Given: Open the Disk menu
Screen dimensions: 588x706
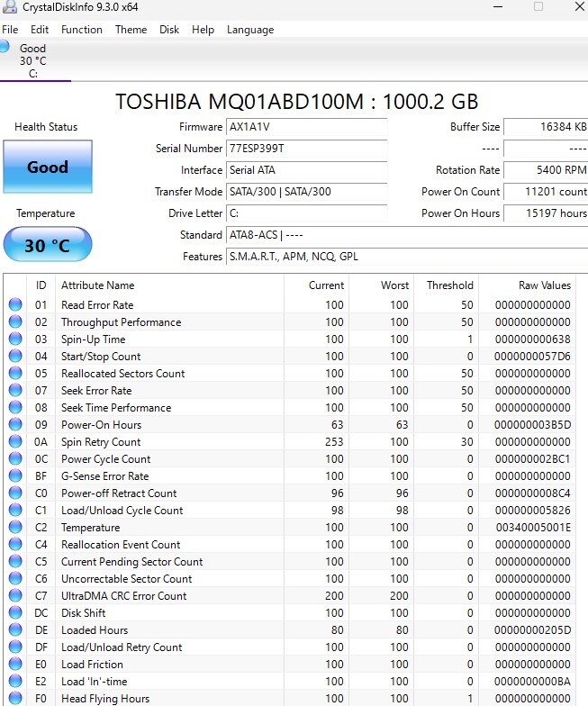Looking at the screenshot, I should coord(169,30).
